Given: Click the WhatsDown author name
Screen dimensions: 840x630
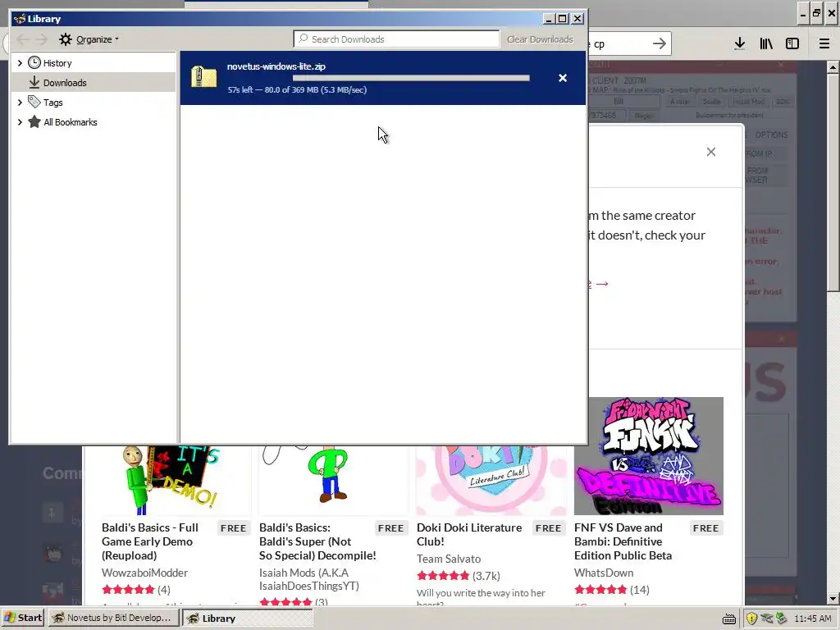Looking at the screenshot, I should pos(604,573).
